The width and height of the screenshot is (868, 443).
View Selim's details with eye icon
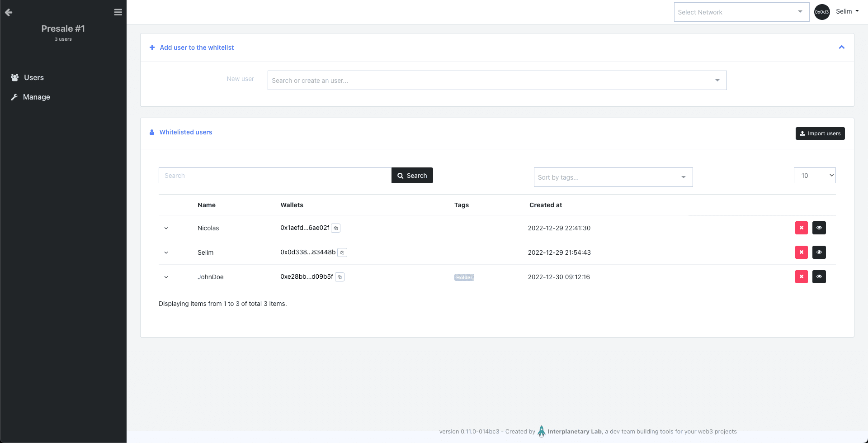pos(819,252)
